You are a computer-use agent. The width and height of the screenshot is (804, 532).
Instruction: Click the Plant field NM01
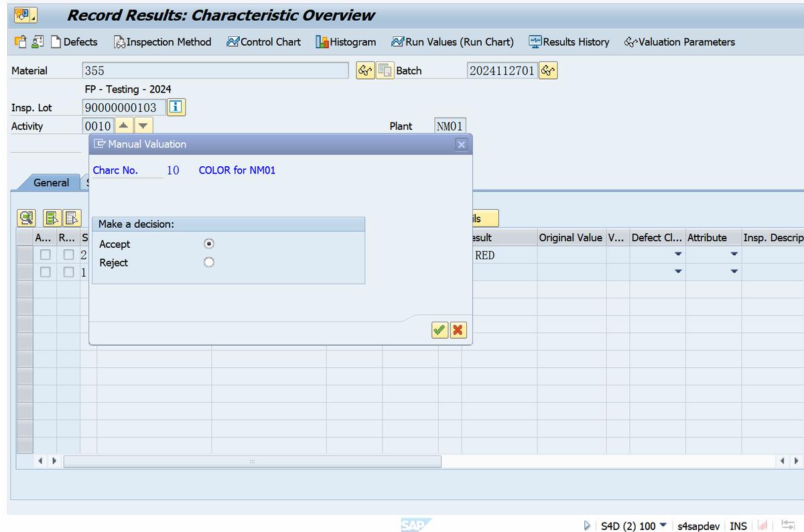[x=450, y=126]
